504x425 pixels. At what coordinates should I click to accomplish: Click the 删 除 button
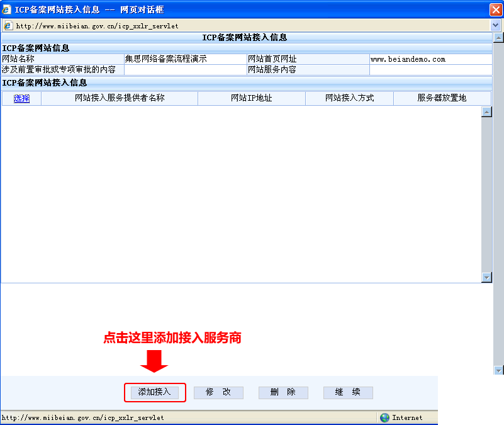pos(283,392)
